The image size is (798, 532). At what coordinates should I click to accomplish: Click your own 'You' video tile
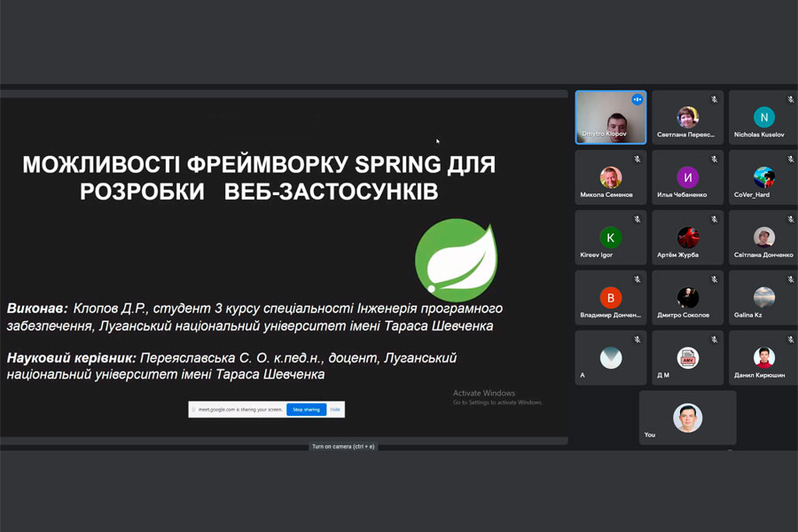(687, 418)
